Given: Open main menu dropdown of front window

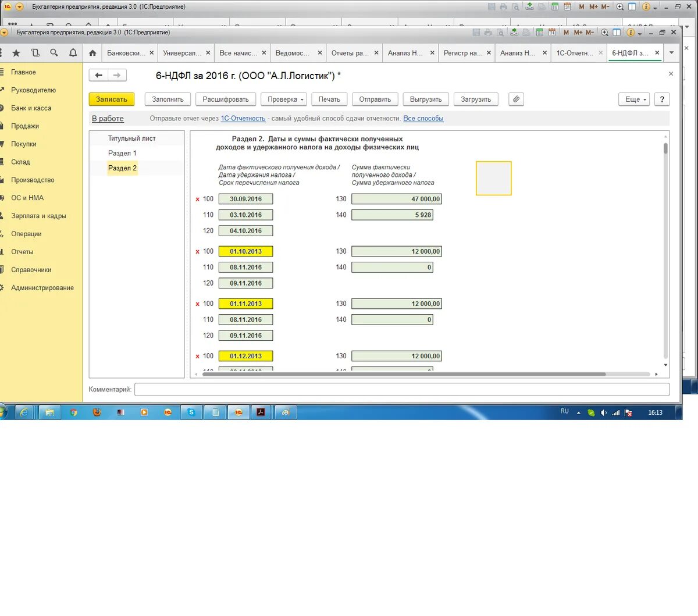Looking at the screenshot, I should tap(4, 33).
